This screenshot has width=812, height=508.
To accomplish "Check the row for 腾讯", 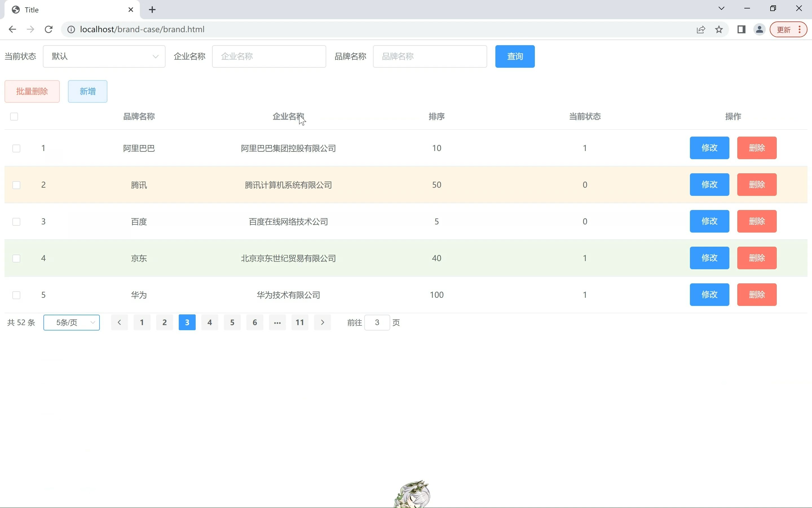I will 16,185.
